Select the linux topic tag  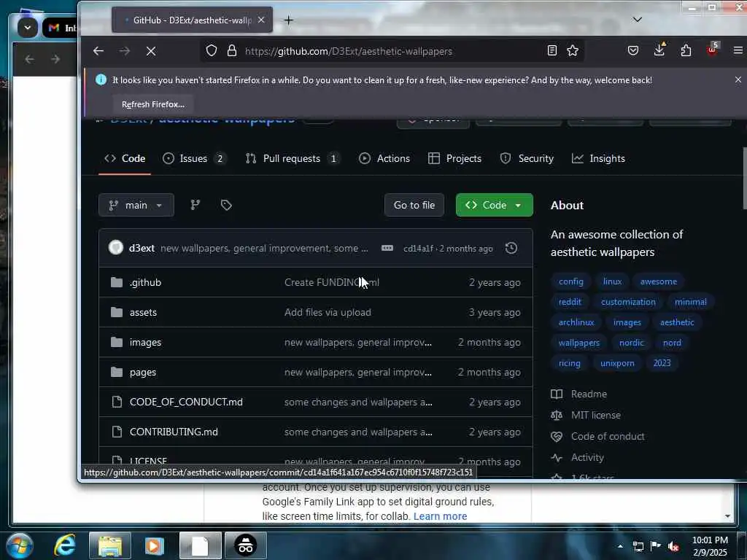612,281
